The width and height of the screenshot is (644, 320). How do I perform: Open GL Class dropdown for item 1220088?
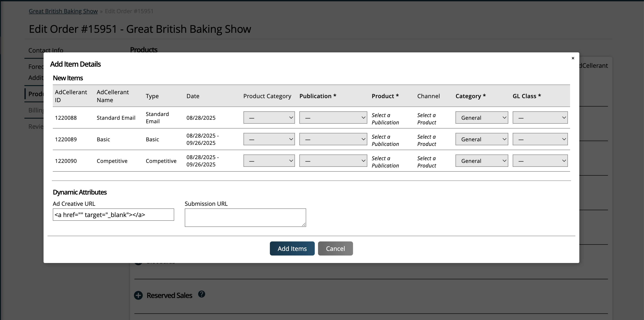(x=540, y=118)
